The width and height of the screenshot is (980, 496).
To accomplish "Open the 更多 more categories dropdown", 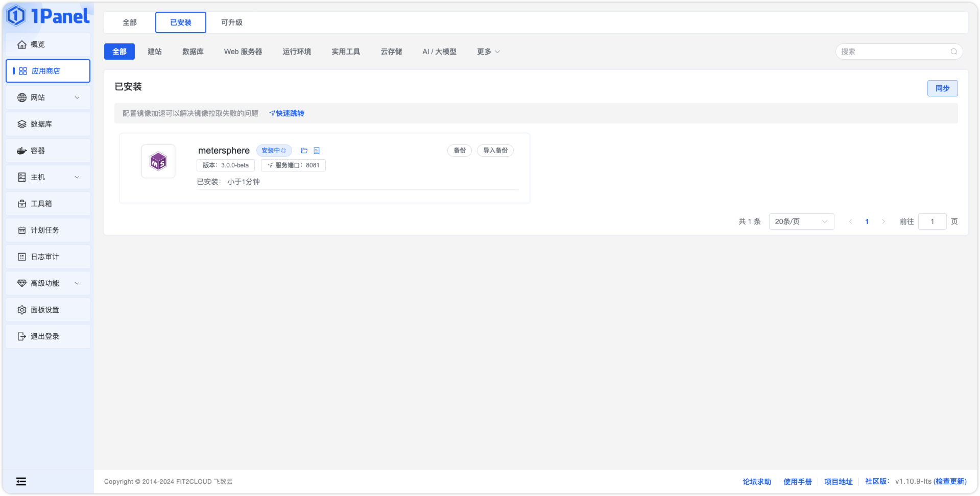I will (488, 52).
